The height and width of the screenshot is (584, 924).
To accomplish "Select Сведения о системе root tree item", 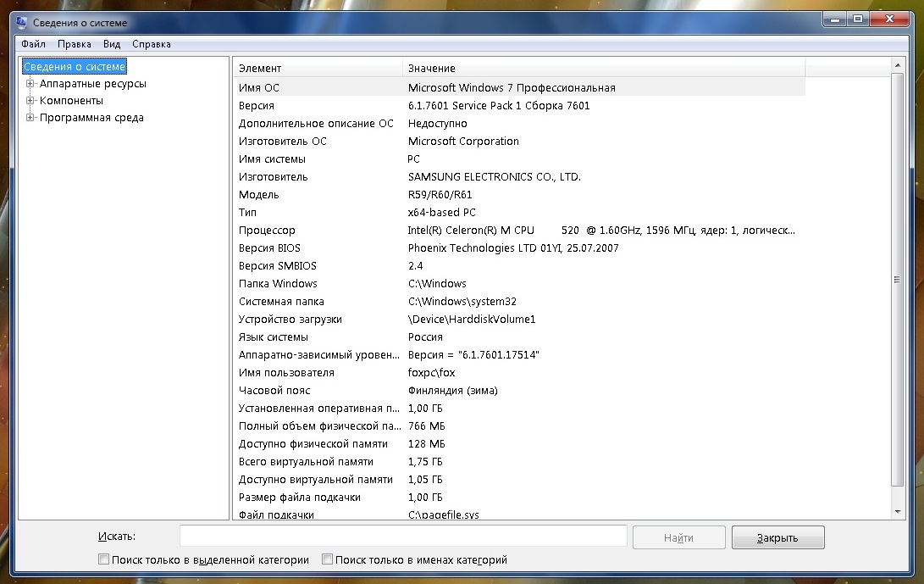I will click(x=75, y=67).
